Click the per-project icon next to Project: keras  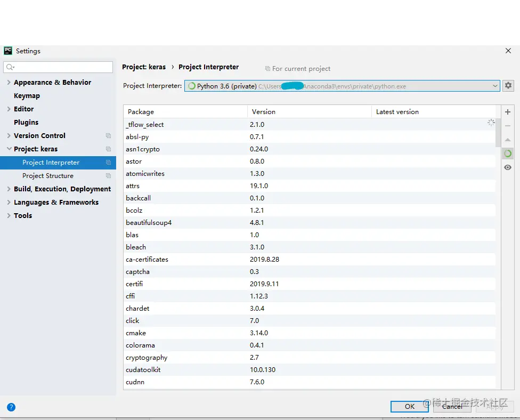click(108, 149)
